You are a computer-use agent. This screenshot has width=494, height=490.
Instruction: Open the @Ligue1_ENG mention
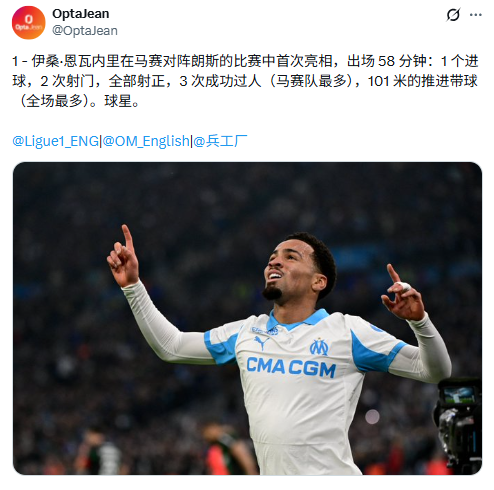coord(56,141)
